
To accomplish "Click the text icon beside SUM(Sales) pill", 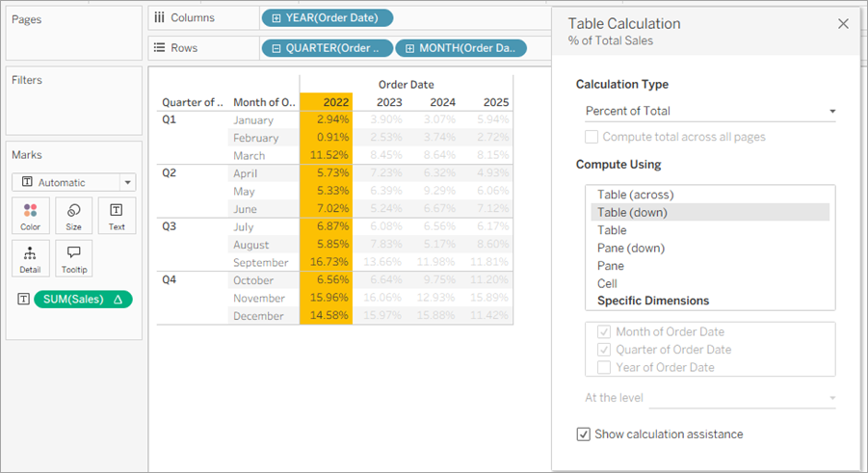I will coord(23,299).
